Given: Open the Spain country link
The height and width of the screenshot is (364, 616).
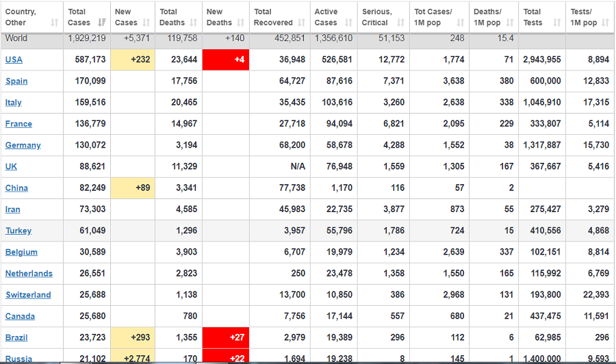Looking at the screenshot, I should (16, 81).
